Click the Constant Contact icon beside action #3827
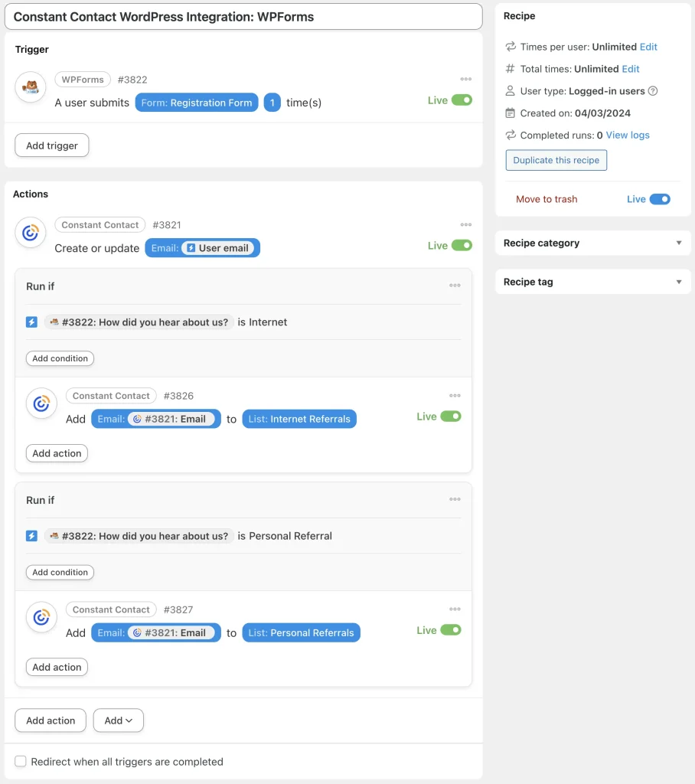Image resolution: width=695 pixels, height=784 pixels. [x=41, y=617]
